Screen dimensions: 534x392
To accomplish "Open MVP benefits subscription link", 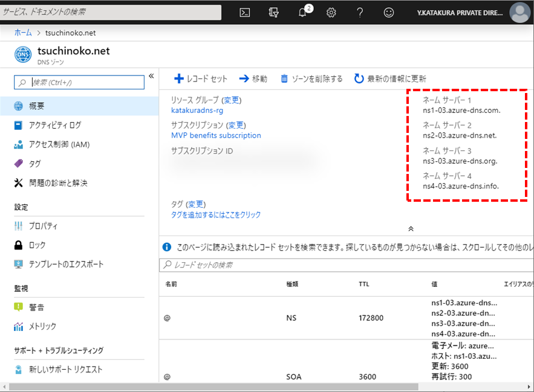I will pyautogui.click(x=216, y=135).
